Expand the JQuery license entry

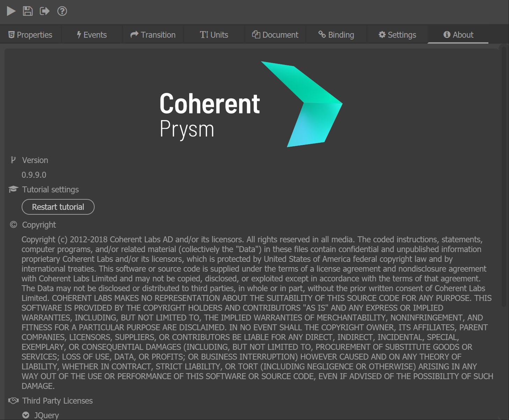(41, 415)
